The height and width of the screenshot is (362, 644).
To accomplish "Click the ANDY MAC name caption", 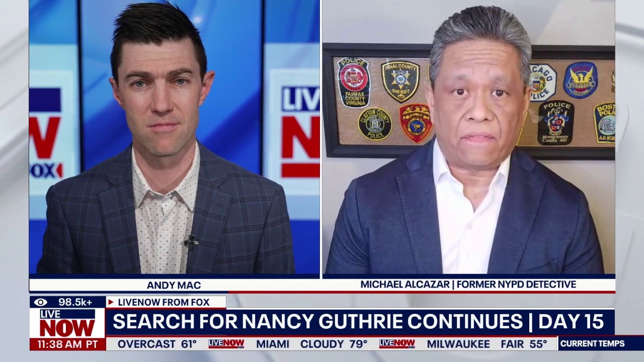I will click(x=174, y=285).
